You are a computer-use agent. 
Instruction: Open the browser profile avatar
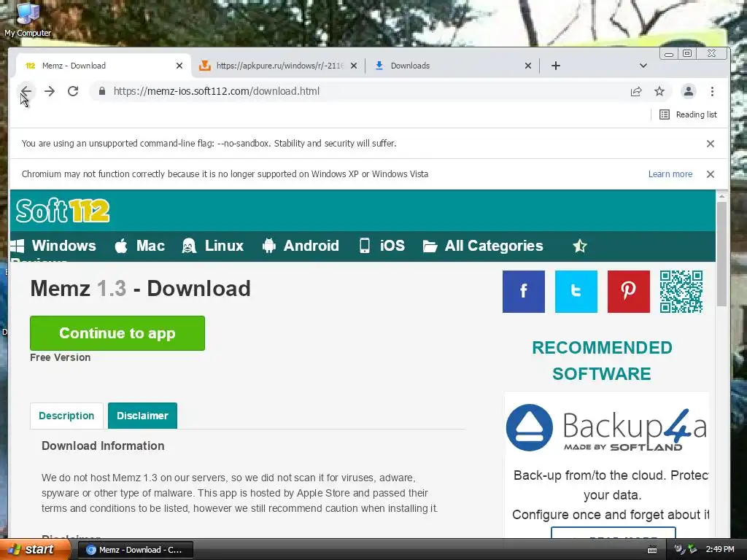(689, 91)
